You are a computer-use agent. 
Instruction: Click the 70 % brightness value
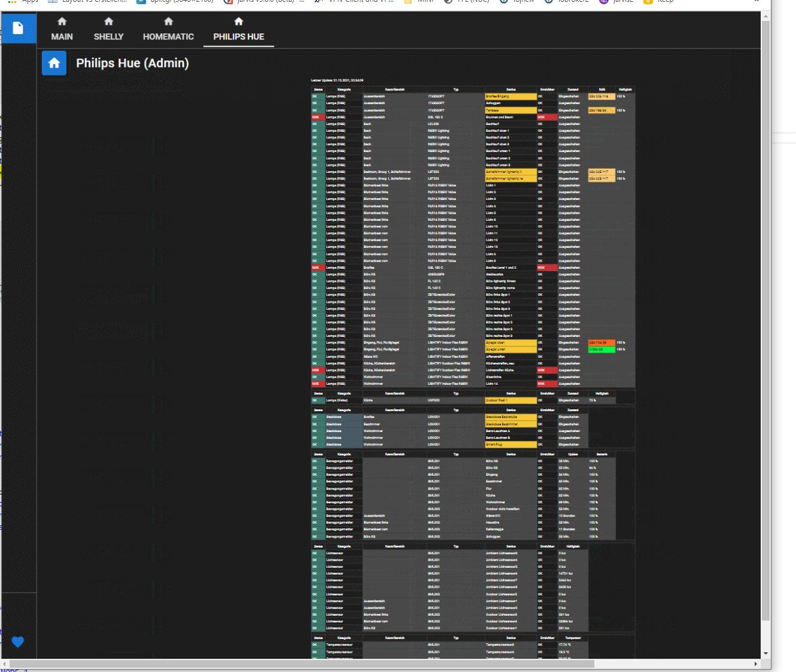(x=601, y=400)
